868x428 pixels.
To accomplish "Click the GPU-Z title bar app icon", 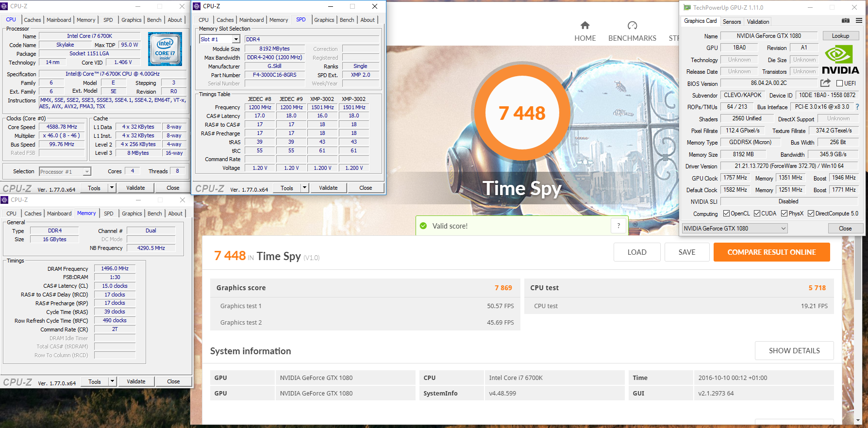I will click(x=687, y=7).
